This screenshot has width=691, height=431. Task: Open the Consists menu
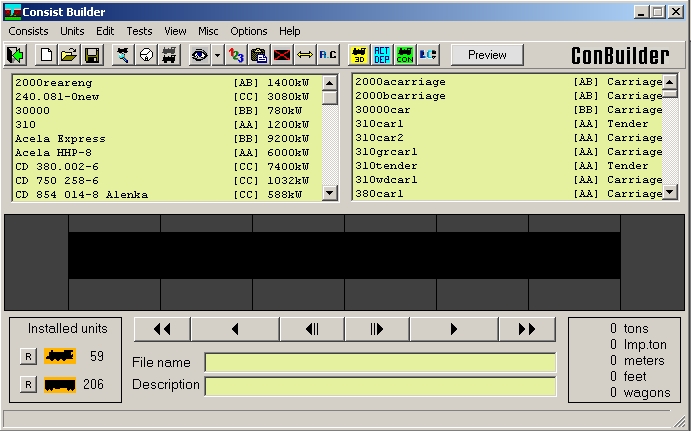point(28,31)
